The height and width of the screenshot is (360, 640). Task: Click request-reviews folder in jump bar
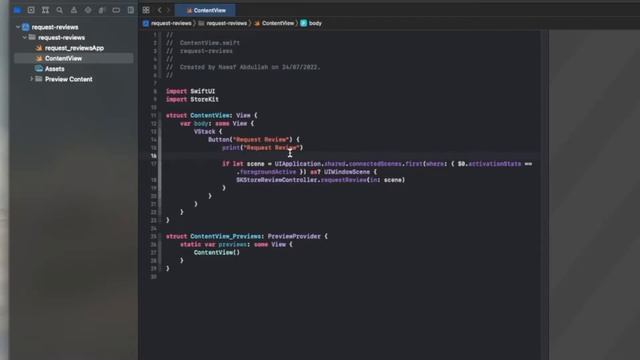click(x=223, y=23)
